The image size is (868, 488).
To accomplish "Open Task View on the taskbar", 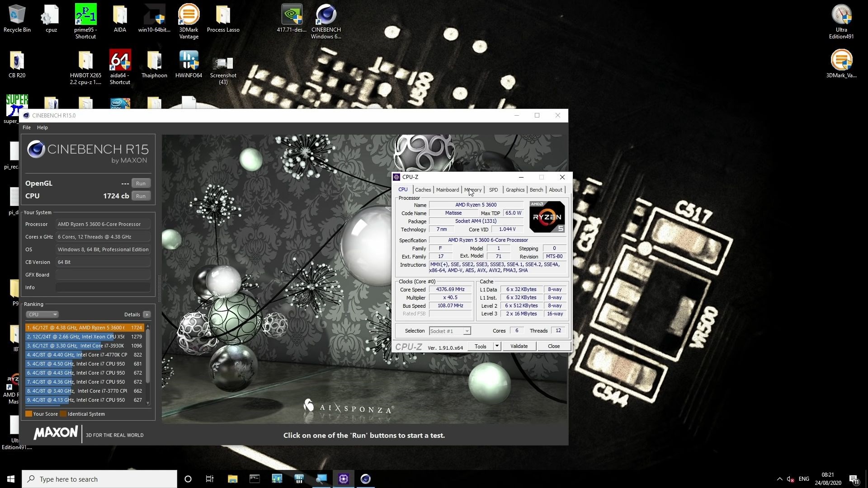I will (x=210, y=479).
